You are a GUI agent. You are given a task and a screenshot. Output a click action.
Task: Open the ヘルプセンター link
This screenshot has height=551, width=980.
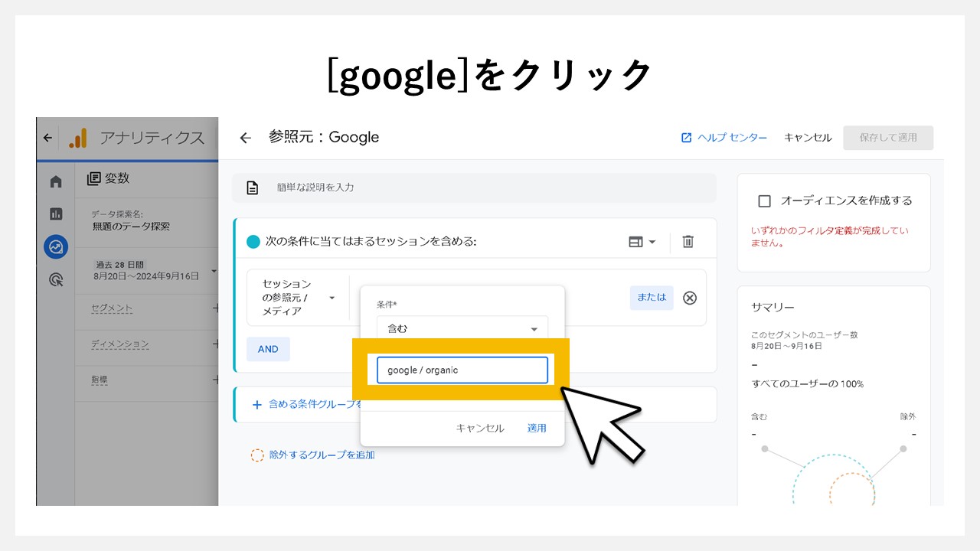click(723, 138)
